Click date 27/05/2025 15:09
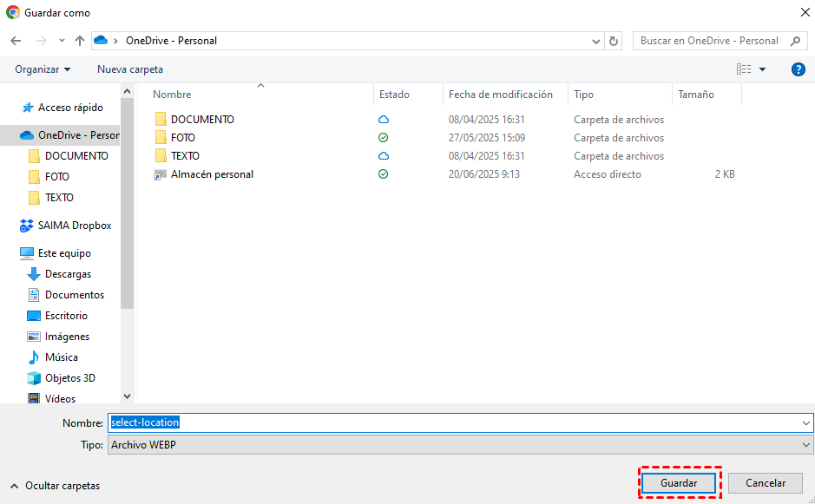 point(487,138)
